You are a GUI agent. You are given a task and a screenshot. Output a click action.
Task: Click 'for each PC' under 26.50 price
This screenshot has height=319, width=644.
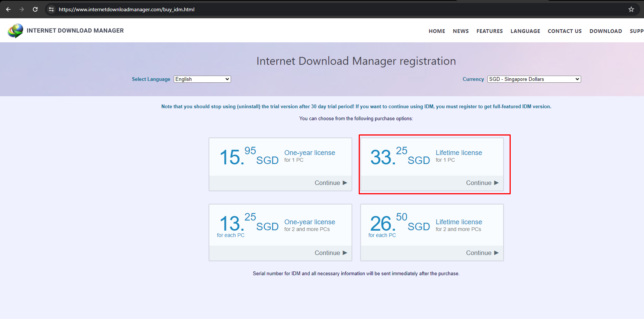[x=382, y=235]
